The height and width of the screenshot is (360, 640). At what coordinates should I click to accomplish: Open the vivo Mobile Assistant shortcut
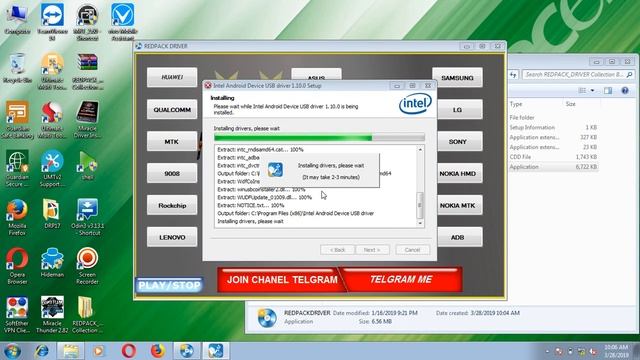coord(122,21)
